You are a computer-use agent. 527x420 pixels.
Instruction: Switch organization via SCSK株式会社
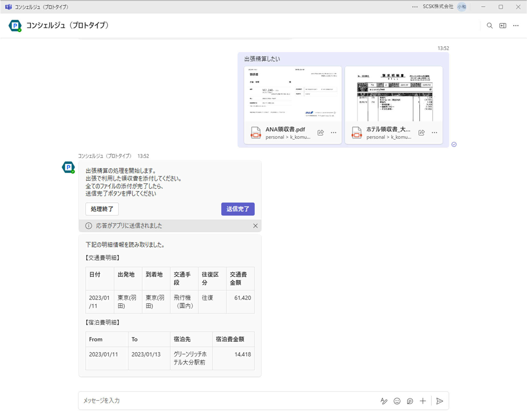coord(438,7)
